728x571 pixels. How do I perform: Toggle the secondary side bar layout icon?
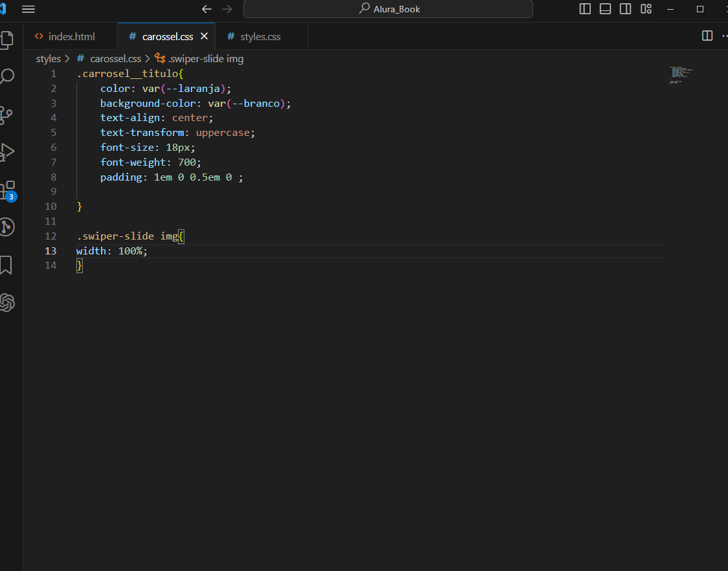(625, 9)
